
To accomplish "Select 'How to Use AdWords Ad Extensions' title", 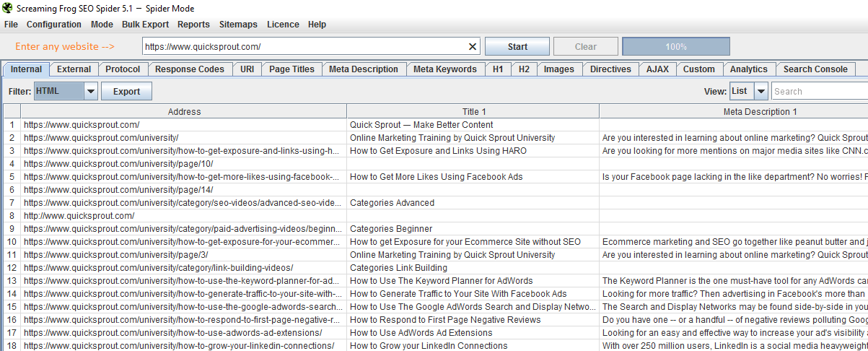I will (x=473, y=333).
